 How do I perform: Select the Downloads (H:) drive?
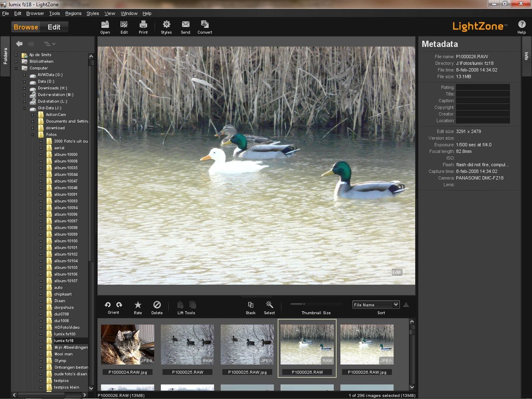52,88
